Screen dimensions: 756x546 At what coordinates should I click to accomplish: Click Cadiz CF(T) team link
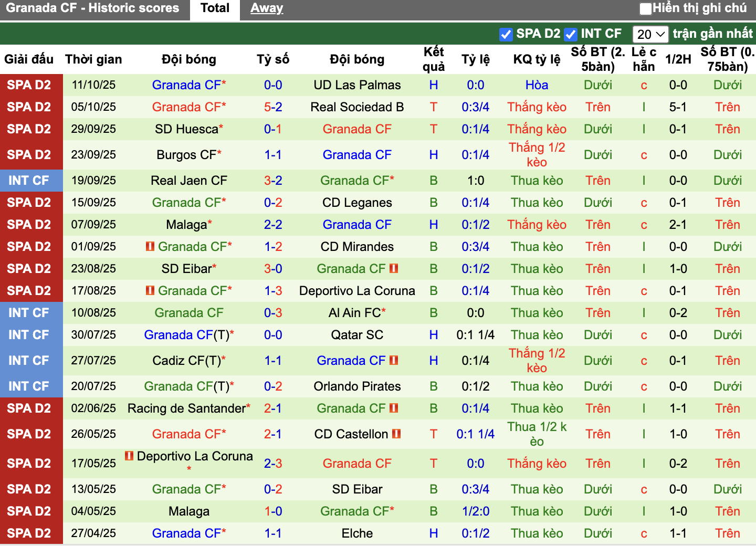(186, 361)
